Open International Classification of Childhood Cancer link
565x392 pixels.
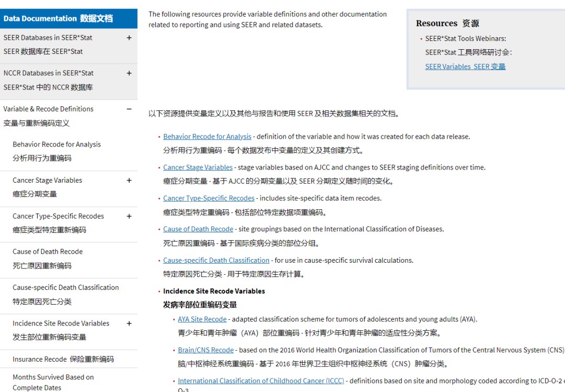[x=261, y=381]
